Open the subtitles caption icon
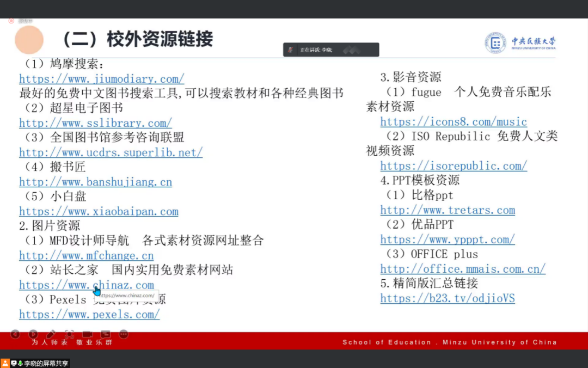 click(106, 334)
